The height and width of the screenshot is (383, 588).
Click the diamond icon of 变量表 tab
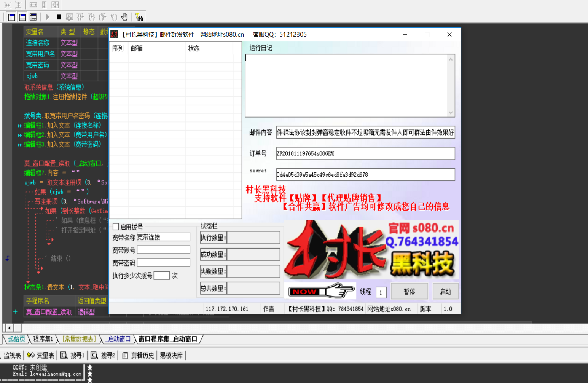point(30,355)
